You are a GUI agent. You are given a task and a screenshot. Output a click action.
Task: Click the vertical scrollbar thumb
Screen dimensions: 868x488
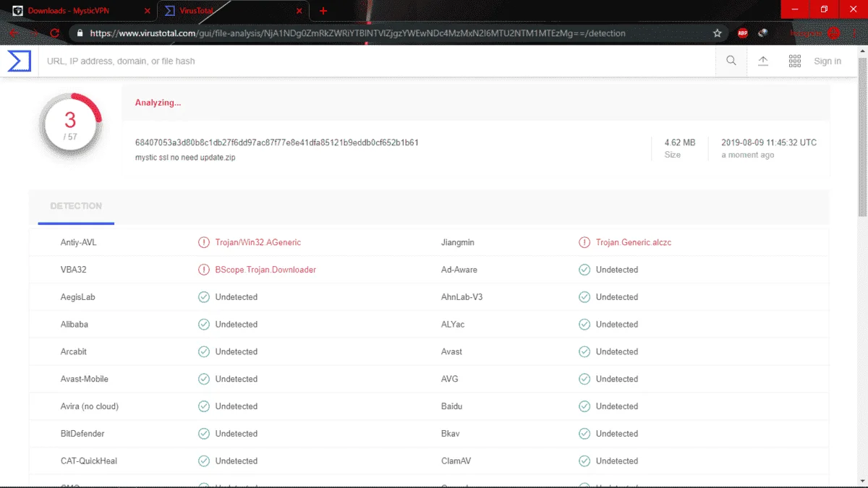pyautogui.click(x=862, y=136)
